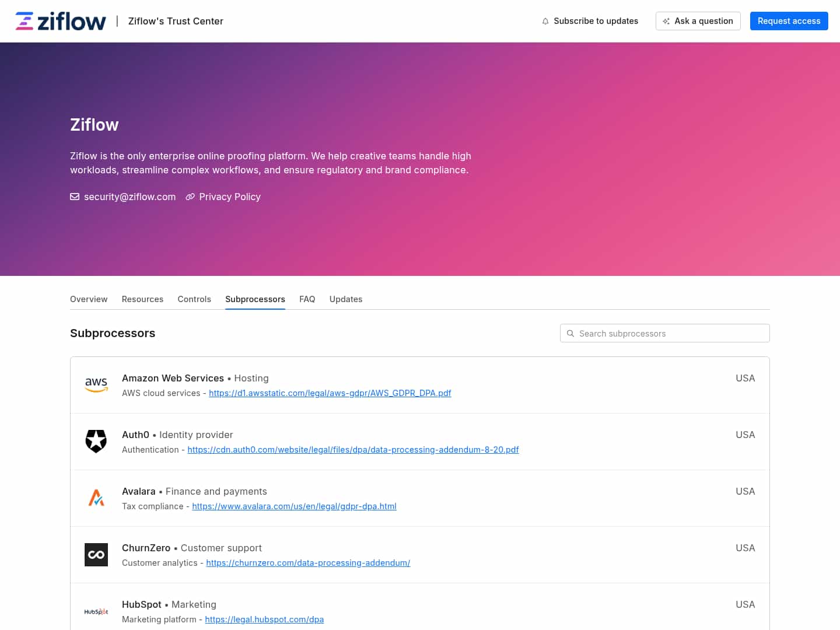Click the Amazon Web Services logo
This screenshot has width=840, height=630.
tap(96, 384)
